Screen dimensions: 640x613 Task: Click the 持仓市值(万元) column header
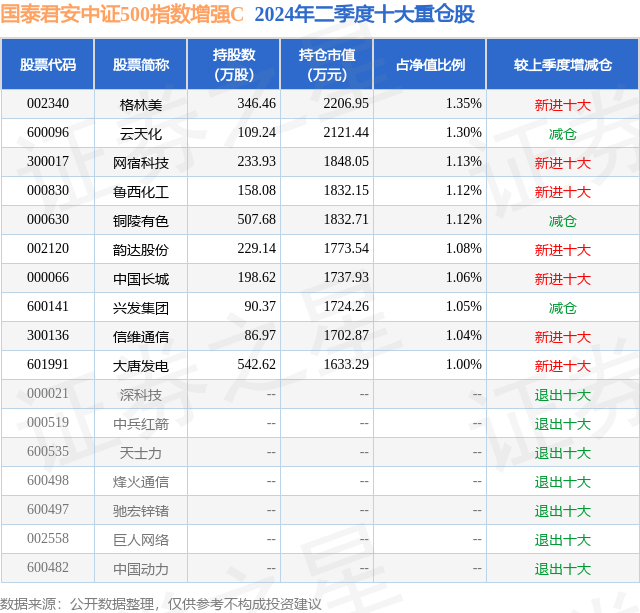coord(327,64)
